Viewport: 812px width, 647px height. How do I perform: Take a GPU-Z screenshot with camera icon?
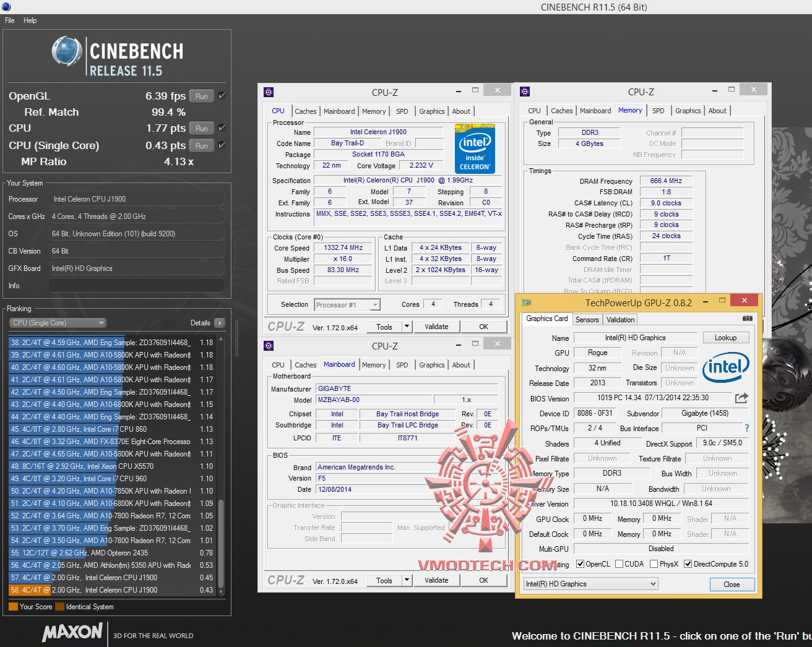[x=748, y=319]
